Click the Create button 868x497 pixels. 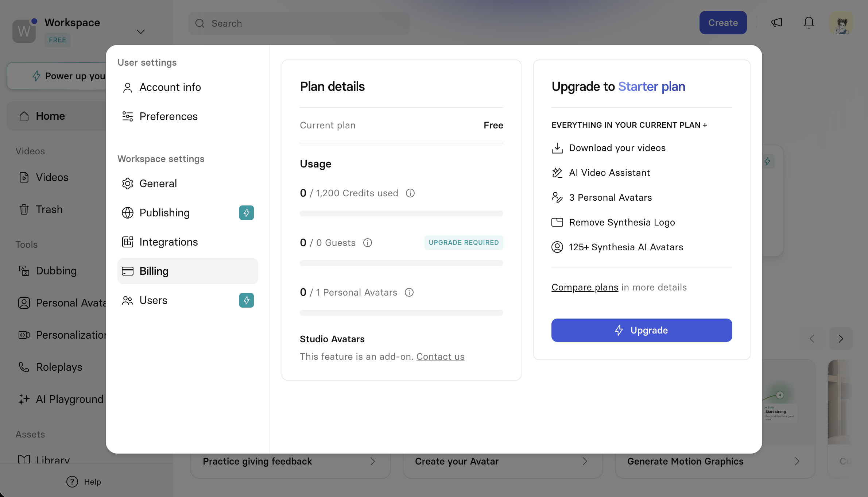click(723, 23)
